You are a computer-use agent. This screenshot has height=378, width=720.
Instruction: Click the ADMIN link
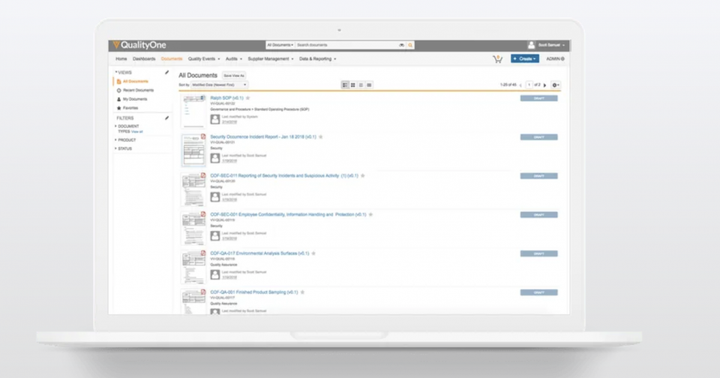coord(555,59)
